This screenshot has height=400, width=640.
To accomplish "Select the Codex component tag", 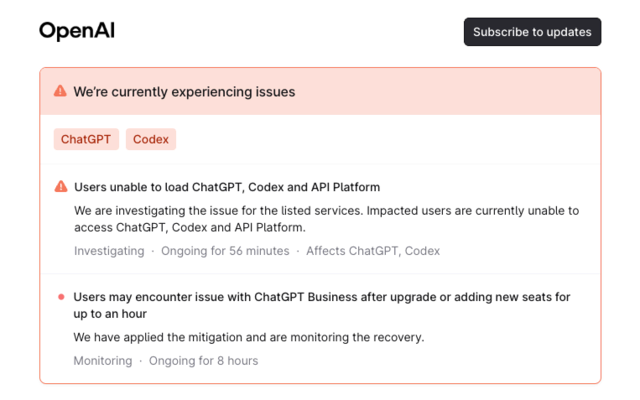I will click(x=151, y=139).
